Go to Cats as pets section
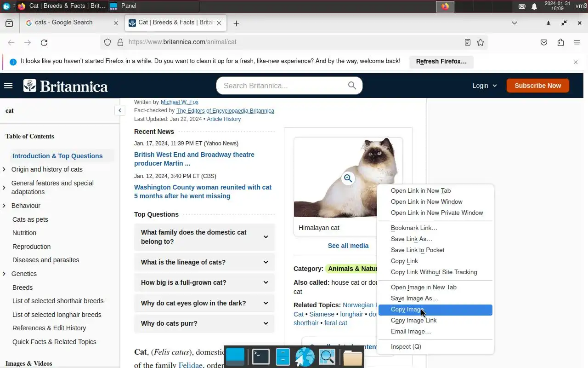Image resolution: width=588 pixels, height=368 pixels. 30,219
